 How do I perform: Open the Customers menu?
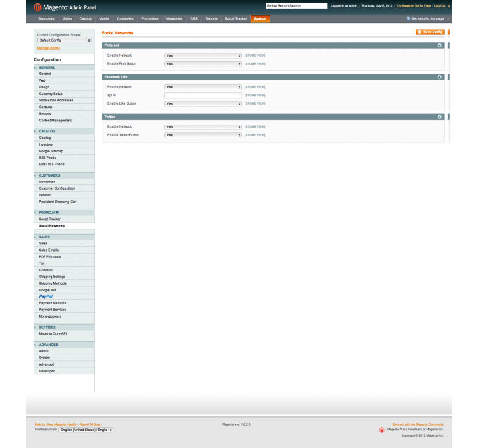tap(125, 19)
